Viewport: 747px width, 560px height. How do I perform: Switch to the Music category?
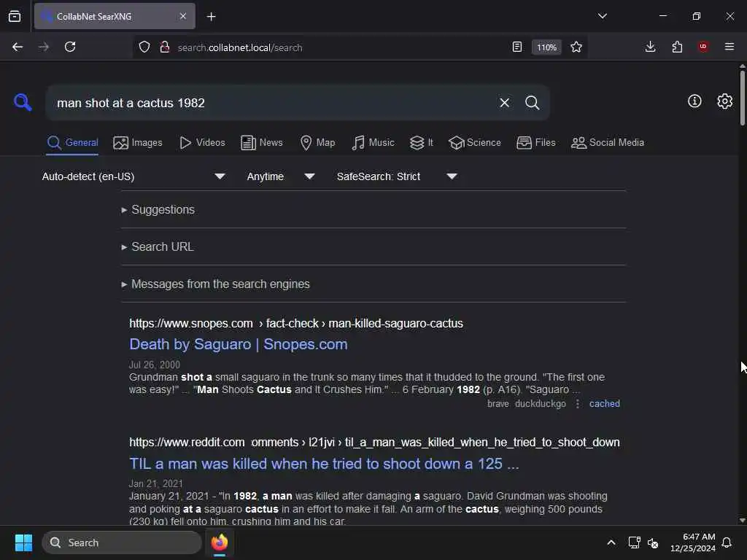pos(373,142)
